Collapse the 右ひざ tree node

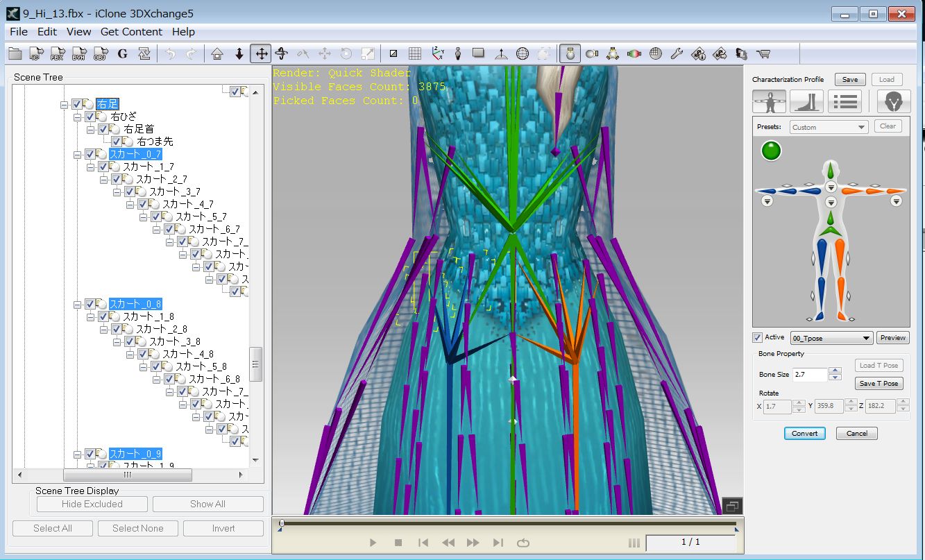[78, 117]
